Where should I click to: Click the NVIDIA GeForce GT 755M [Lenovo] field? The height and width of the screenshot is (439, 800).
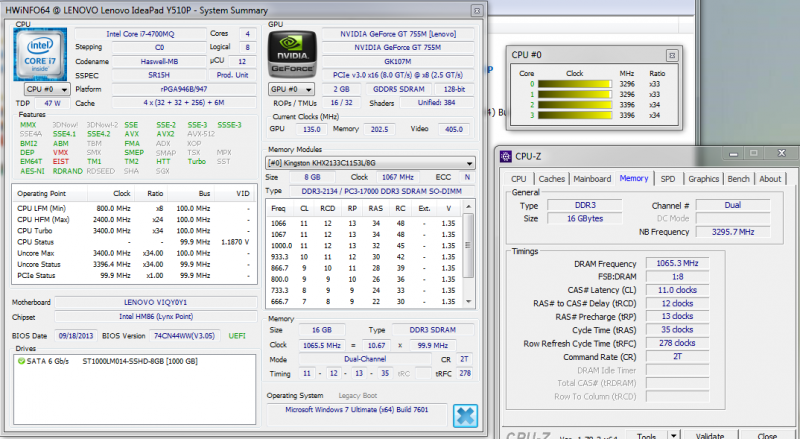point(398,34)
